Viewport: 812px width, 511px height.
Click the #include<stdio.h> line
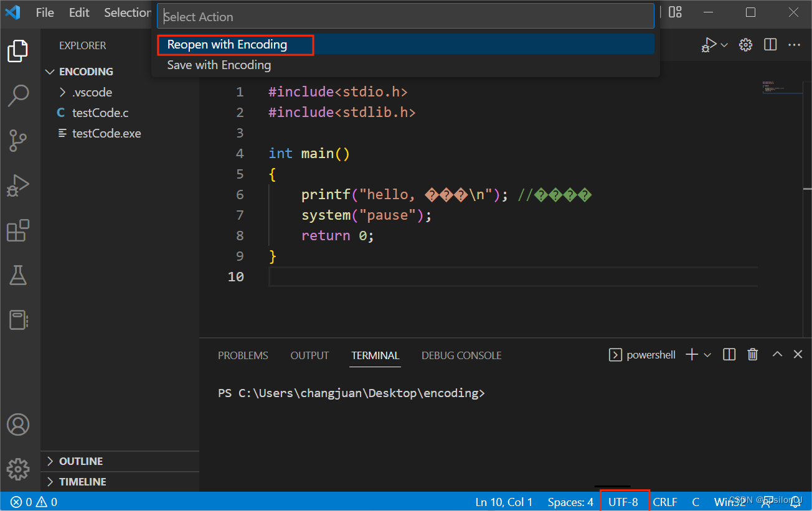(x=338, y=92)
